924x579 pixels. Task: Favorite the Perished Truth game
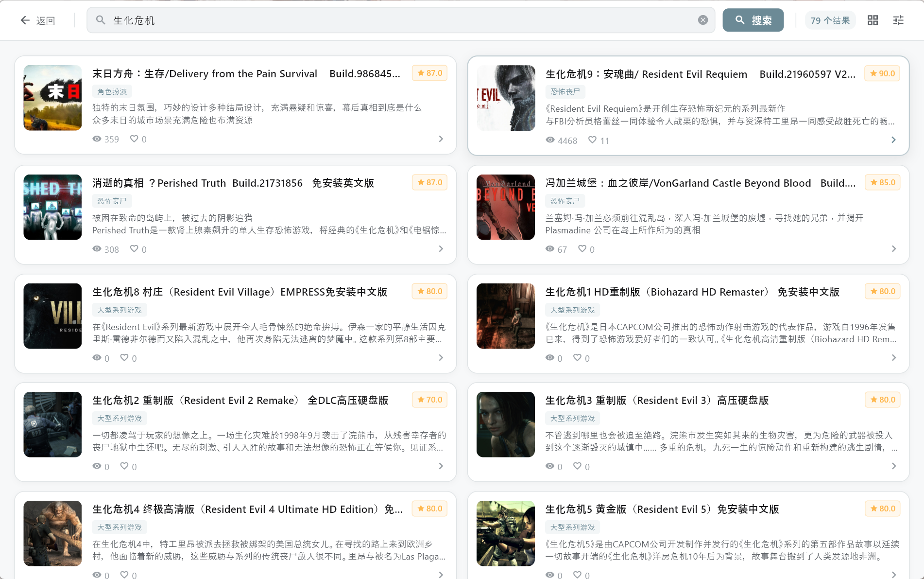click(134, 249)
